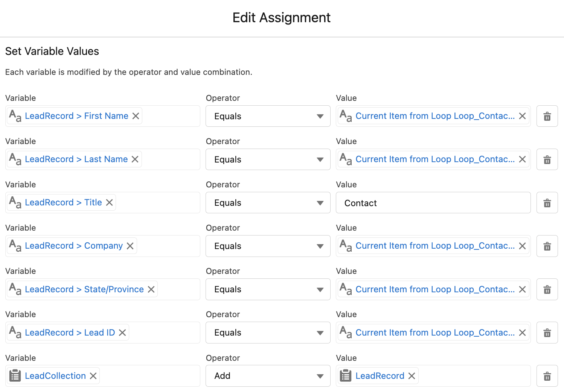Remove the LeadRecord > Company variable
The image size is (564, 392).
coord(130,246)
